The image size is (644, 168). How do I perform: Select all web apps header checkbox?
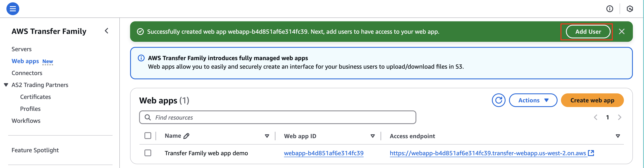[x=148, y=136]
